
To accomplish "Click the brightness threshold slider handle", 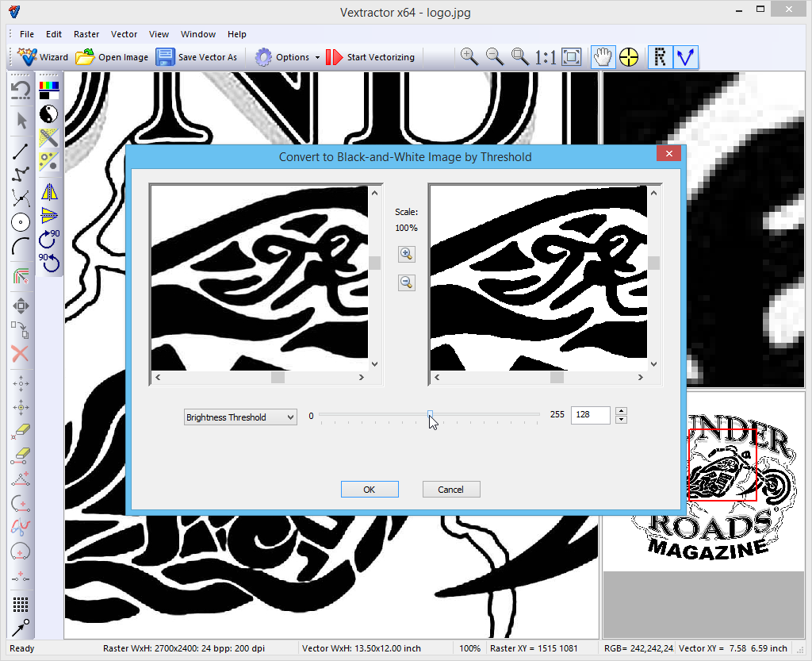I will 430,415.
